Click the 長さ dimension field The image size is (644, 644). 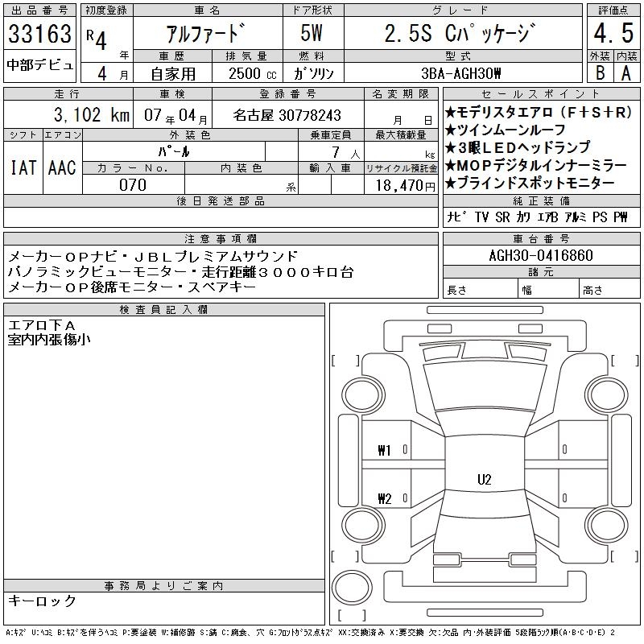480,290
